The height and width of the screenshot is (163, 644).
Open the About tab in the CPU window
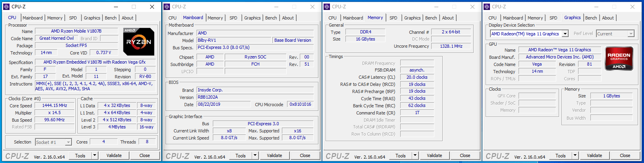pyautogui.click(x=127, y=18)
